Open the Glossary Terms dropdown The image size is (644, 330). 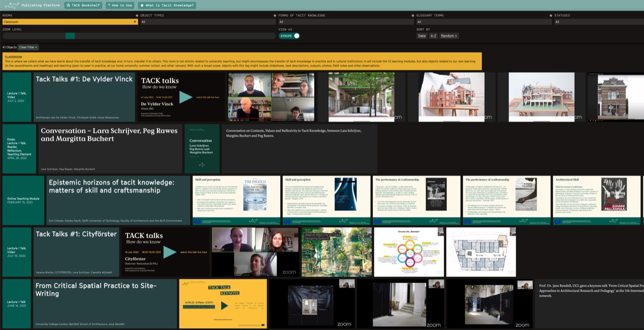(483, 22)
